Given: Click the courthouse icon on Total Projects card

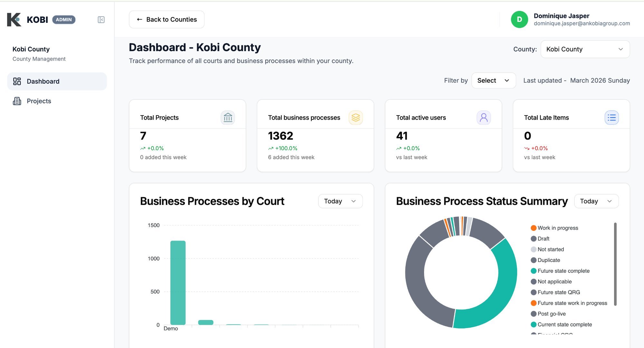Looking at the screenshot, I should pyautogui.click(x=228, y=118).
